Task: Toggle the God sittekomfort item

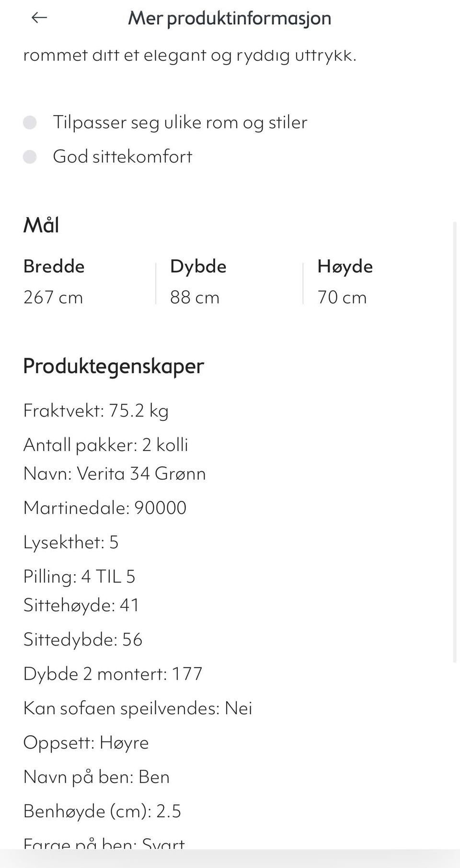Action: coord(123,157)
